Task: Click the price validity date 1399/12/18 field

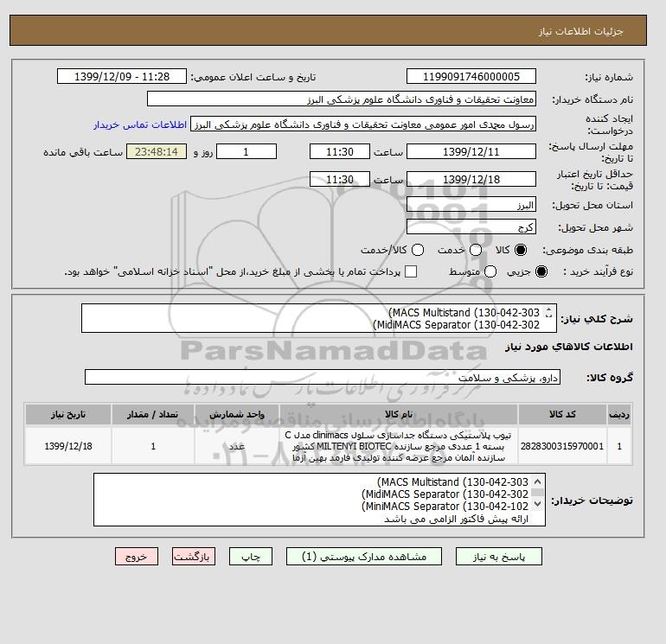Action: pos(471,179)
